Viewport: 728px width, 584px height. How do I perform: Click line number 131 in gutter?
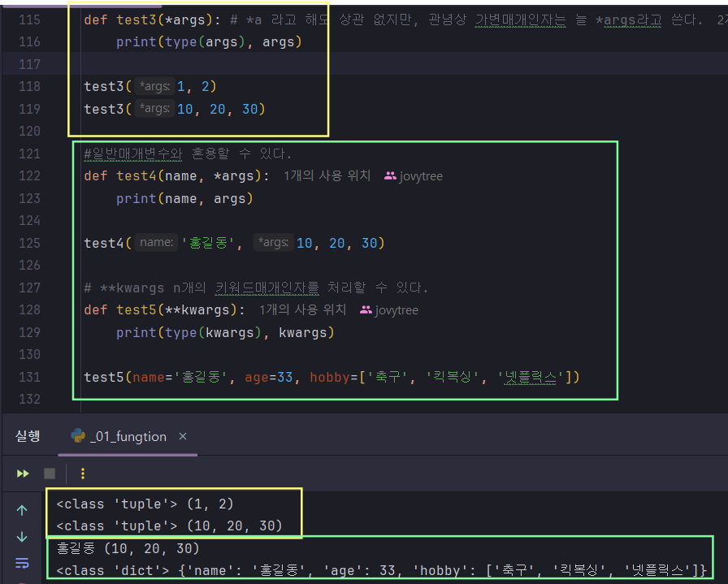tap(30, 377)
